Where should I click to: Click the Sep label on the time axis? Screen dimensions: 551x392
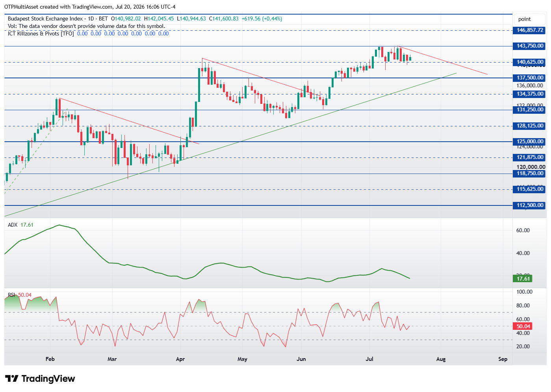[503, 359]
